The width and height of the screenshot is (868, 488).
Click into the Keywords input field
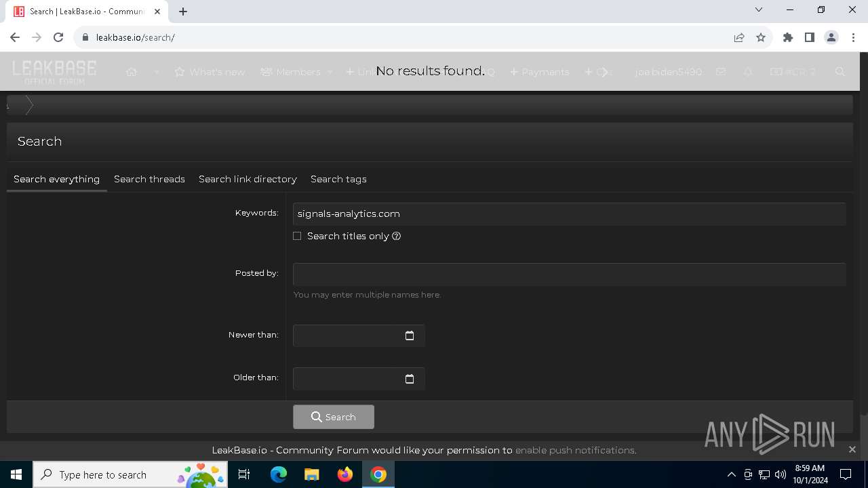pyautogui.click(x=569, y=213)
